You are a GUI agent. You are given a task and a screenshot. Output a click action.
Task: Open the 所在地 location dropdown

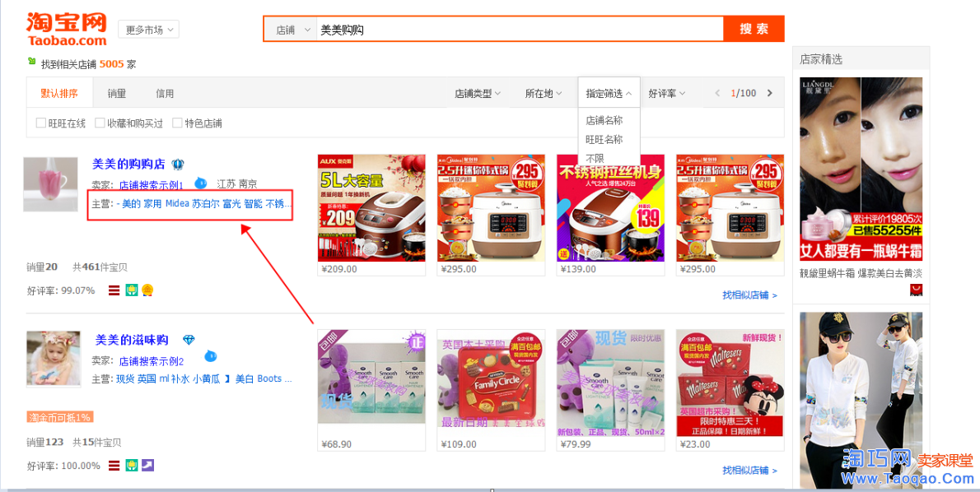544,93
